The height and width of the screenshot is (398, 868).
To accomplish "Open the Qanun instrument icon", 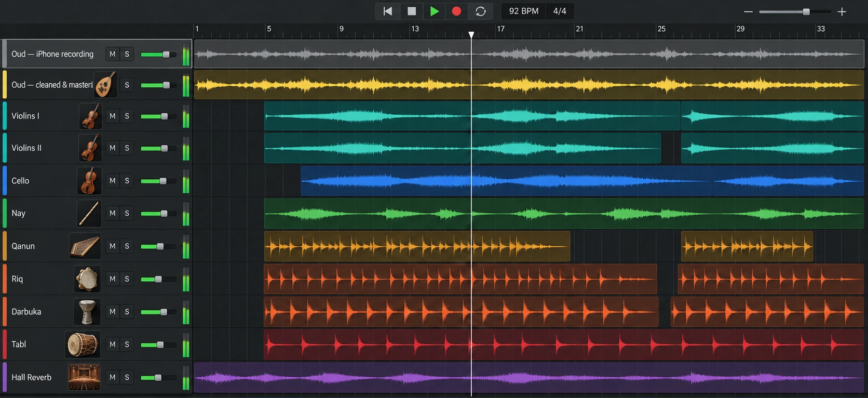I will pos(85,246).
